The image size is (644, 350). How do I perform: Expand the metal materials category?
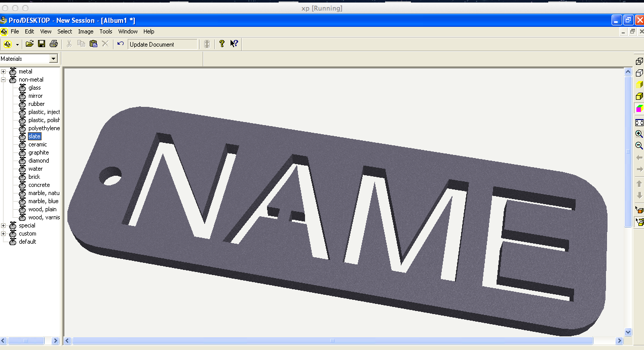tap(4, 71)
